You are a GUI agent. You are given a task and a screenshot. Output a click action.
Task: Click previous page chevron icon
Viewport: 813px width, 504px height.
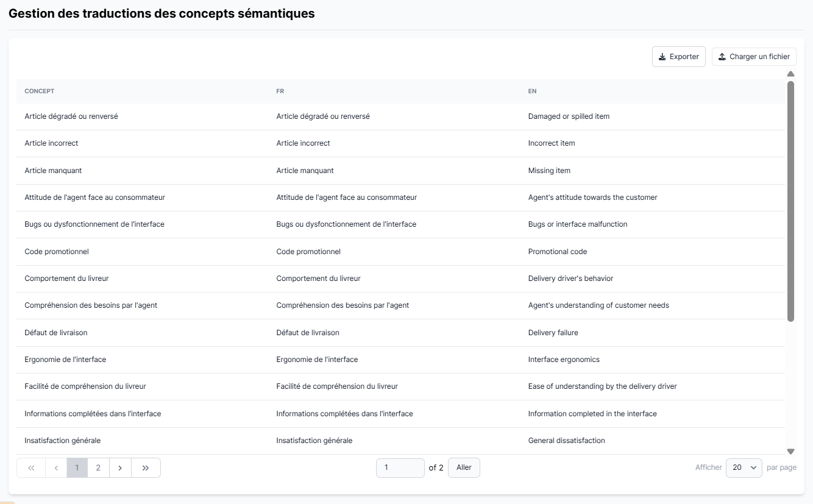point(56,468)
